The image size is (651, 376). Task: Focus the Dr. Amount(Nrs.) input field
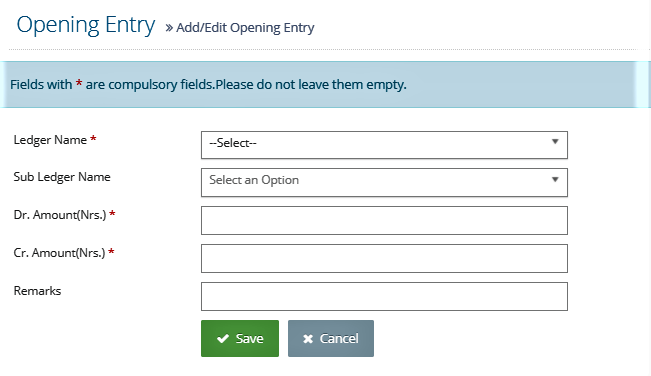tap(384, 220)
